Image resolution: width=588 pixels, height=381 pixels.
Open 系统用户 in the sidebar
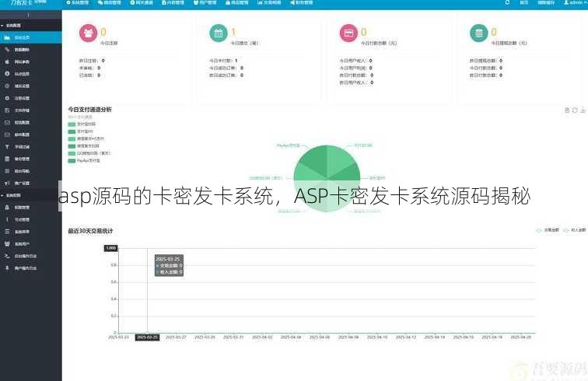click(31, 243)
